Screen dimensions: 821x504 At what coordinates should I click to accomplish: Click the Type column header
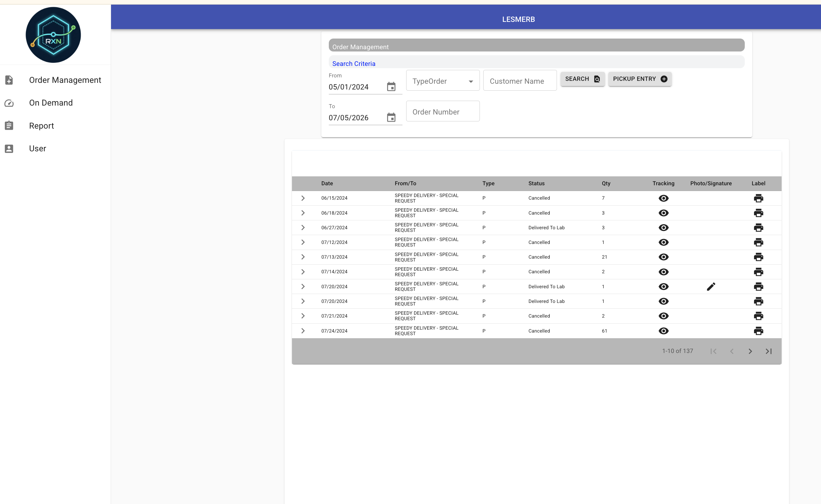[488, 183]
